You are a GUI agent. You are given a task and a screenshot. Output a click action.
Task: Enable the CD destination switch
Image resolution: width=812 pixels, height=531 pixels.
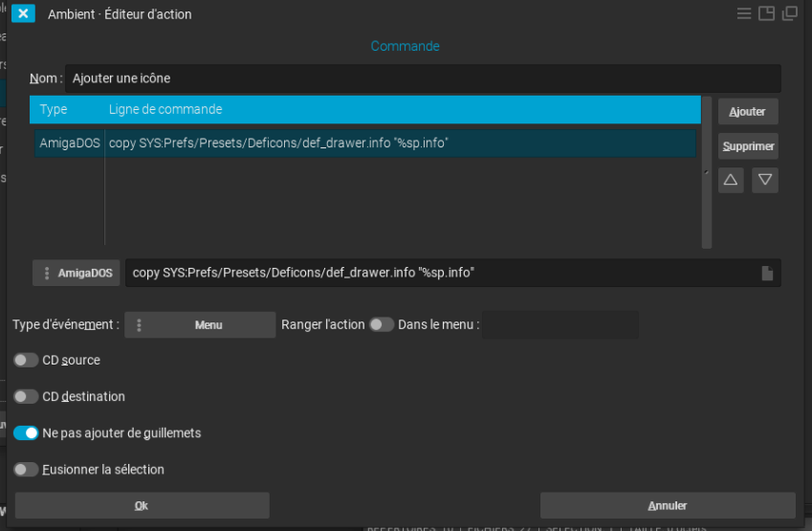27,397
